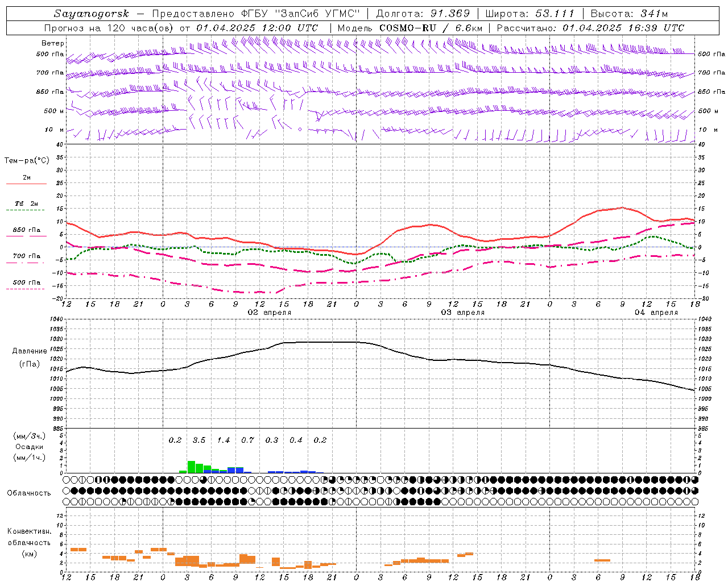The width and height of the screenshot is (728, 582).
Task: Click the Осадки precipitation label
Action: tap(30, 447)
